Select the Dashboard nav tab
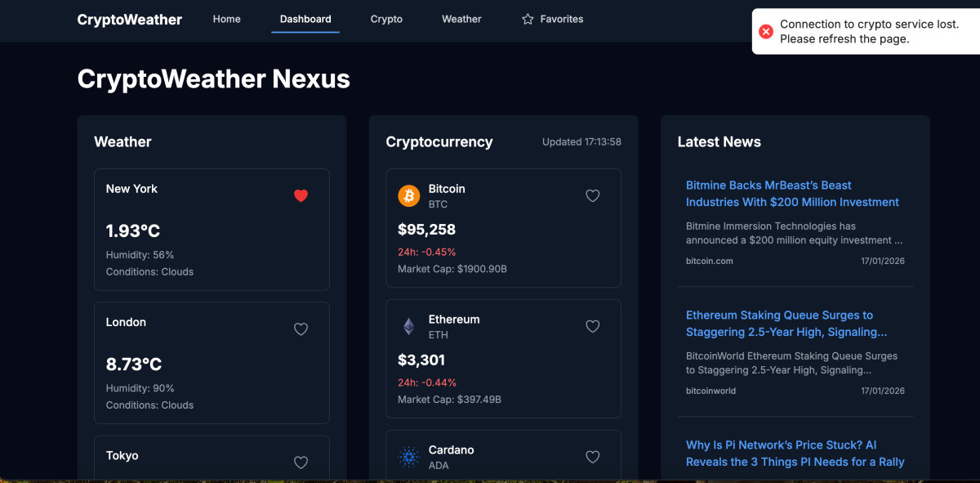Viewport: 980px width, 483px height. tap(305, 19)
